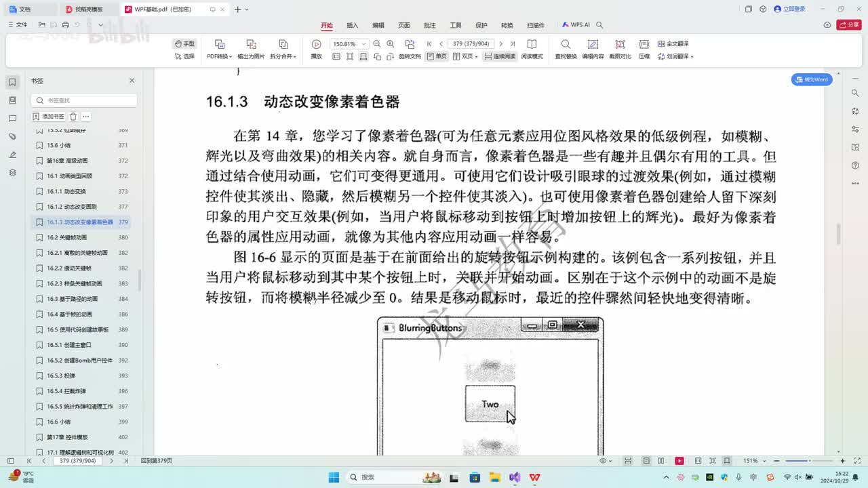Switch to the 插入 ribbon tab
This screenshot has width=868, height=488.
(x=353, y=25)
